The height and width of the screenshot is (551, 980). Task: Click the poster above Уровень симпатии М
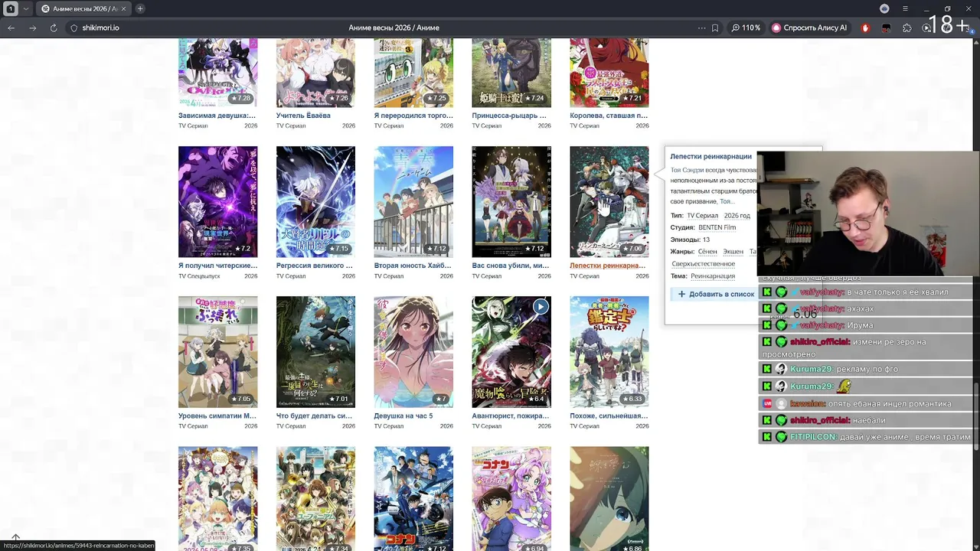pyautogui.click(x=218, y=352)
